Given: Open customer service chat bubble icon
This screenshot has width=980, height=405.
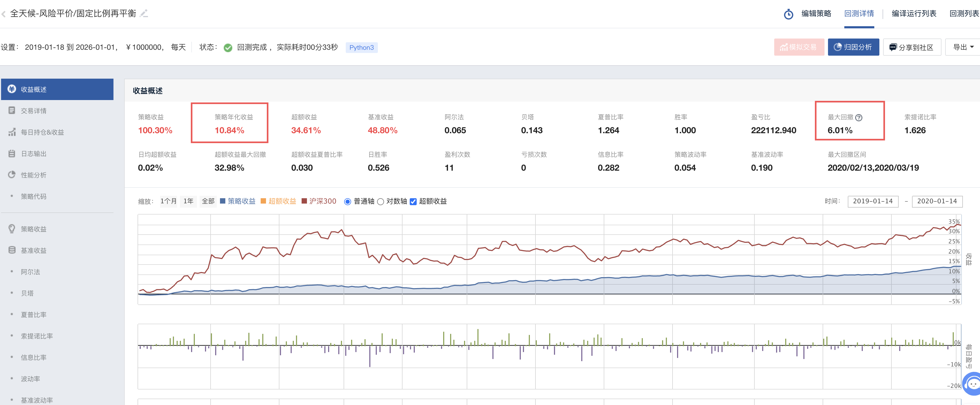Looking at the screenshot, I should (973, 384).
